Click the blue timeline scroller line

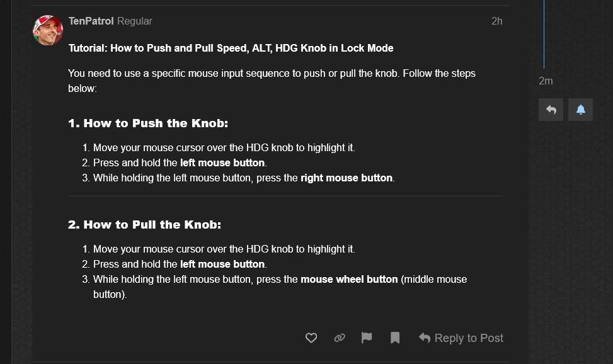544,35
